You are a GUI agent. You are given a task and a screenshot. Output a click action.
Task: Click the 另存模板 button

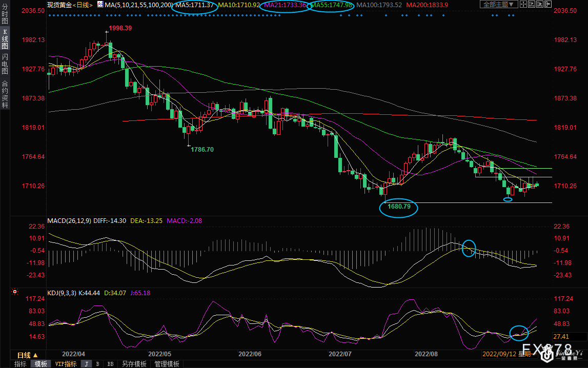point(134,364)
